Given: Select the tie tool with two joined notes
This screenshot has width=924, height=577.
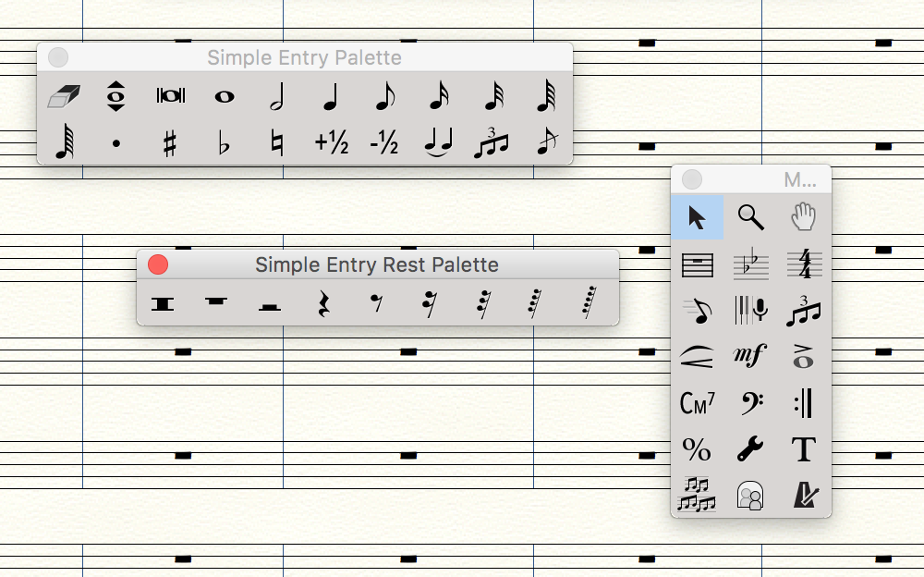Looking at the screenshot, I should (438, 144).
